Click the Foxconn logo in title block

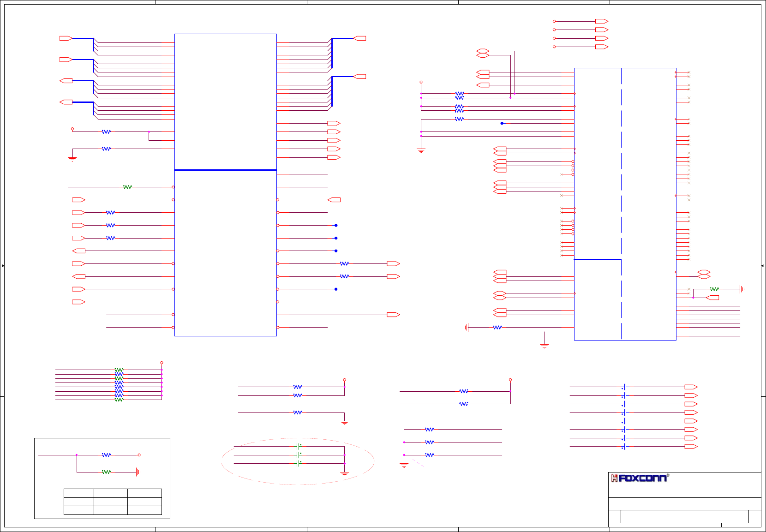[640, 478]
